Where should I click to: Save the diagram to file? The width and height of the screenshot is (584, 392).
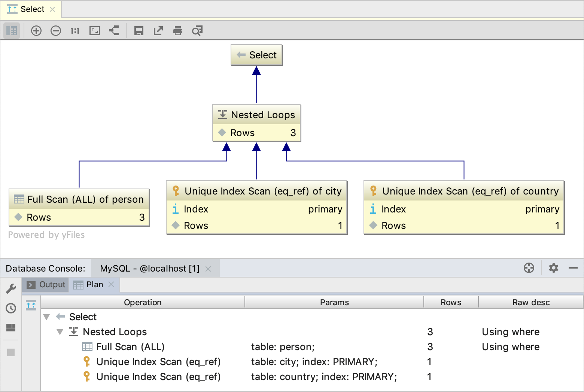139,31
